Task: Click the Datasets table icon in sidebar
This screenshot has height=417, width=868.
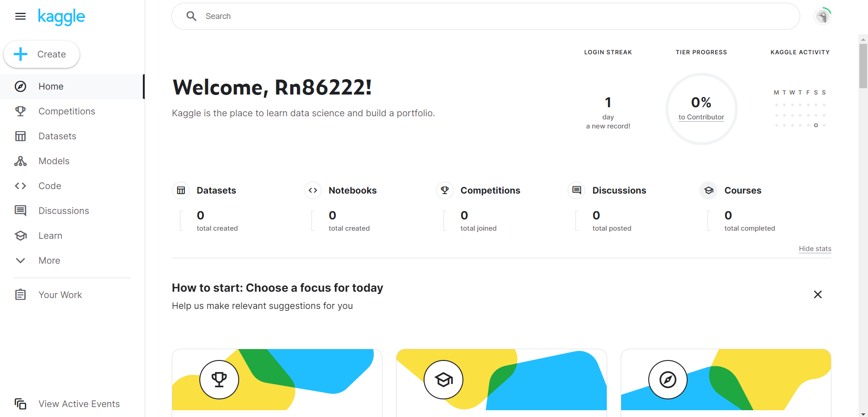Action: pyautogui.click(x=20, y=136)
